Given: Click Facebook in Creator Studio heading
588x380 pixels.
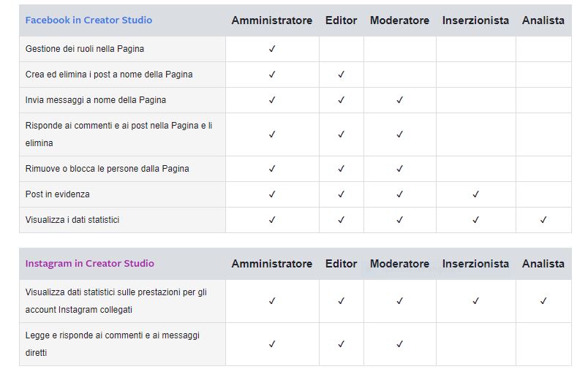Looking at the screenshot, I should click(88, 20).
